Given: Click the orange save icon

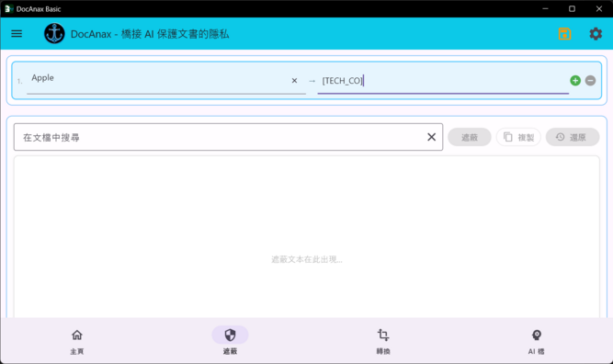Looking at the screenshot, I should pos(564,34).
